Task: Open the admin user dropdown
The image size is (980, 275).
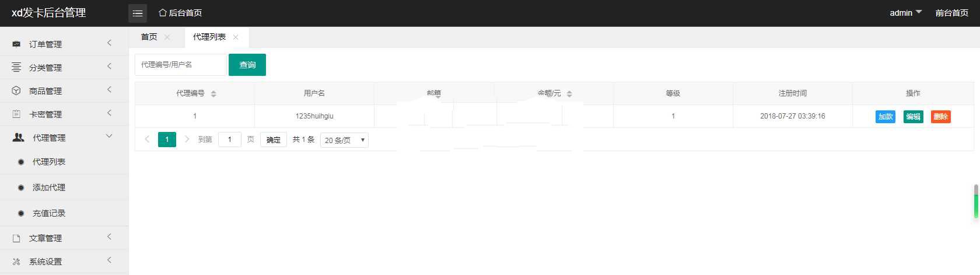Action: point(905,13)
